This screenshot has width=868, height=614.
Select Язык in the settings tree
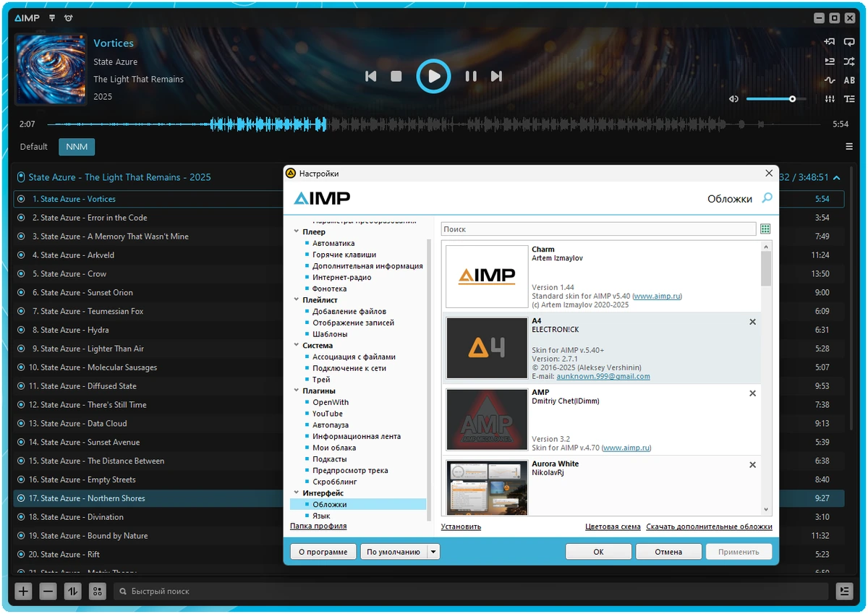click(x=321, y=516)
